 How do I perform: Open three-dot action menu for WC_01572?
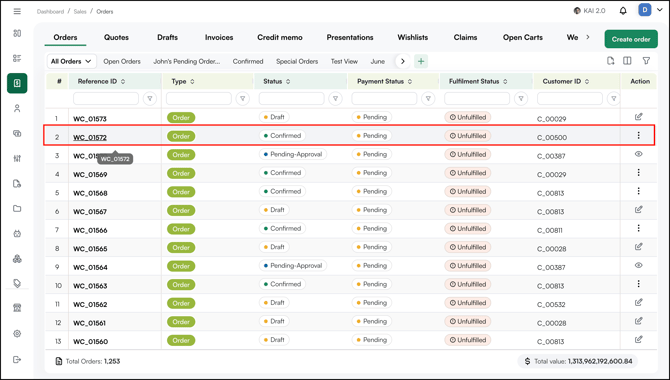pyautogui.click(x=638, y=136)
